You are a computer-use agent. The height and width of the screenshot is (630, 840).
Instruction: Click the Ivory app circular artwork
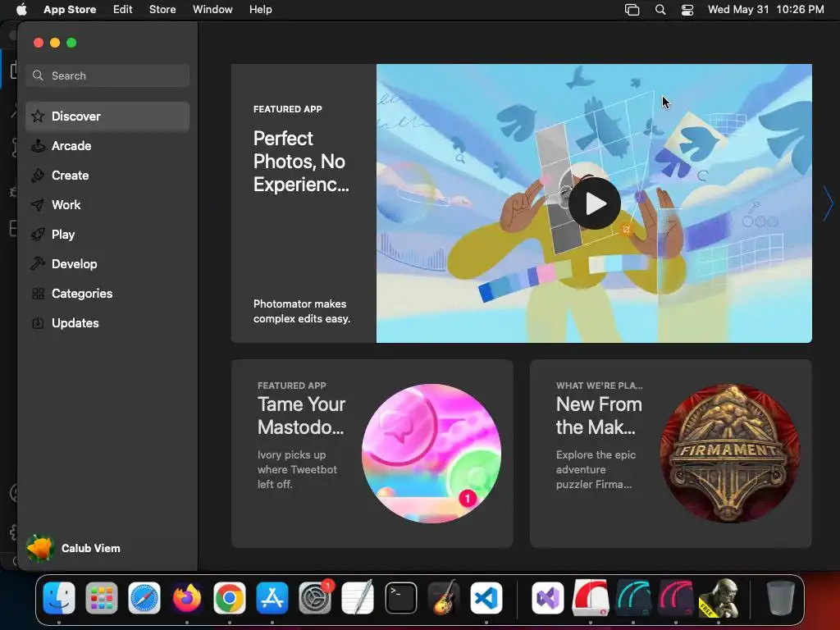[431, 453]
